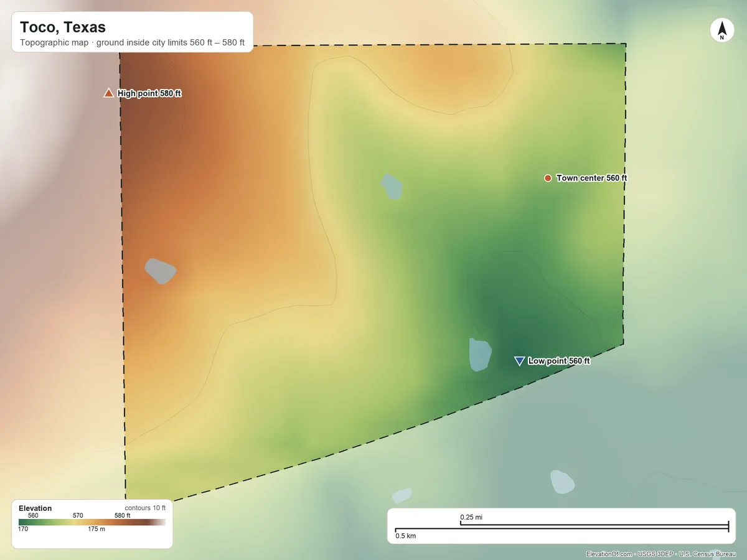The height and width of the screenshot is (560, 747).
Task: Click the '560' legend tick label
Action: click(x=33, y=515)
